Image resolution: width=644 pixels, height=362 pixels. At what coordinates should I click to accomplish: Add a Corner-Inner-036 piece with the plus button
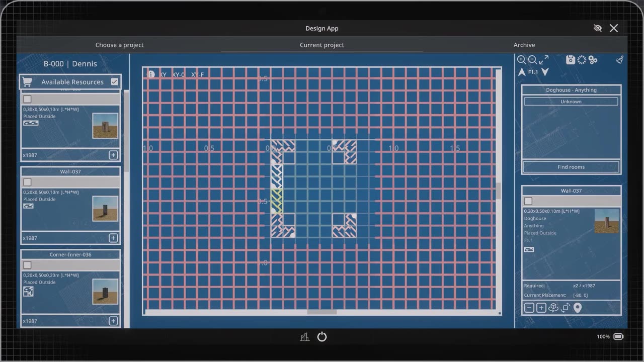[113, 321]
